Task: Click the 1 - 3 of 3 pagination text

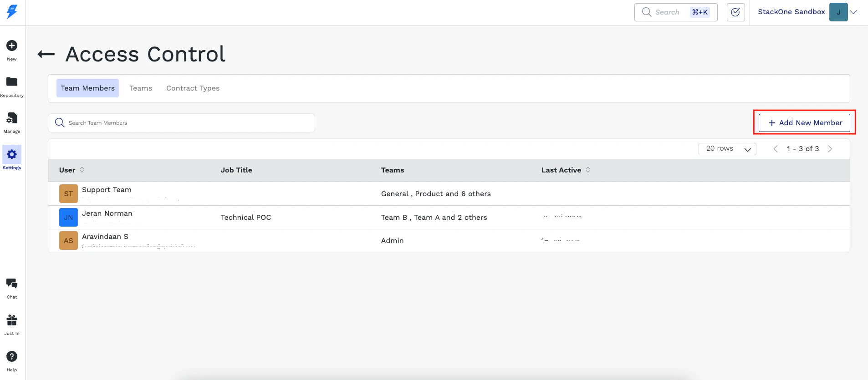Action: (x=803, y=149)
